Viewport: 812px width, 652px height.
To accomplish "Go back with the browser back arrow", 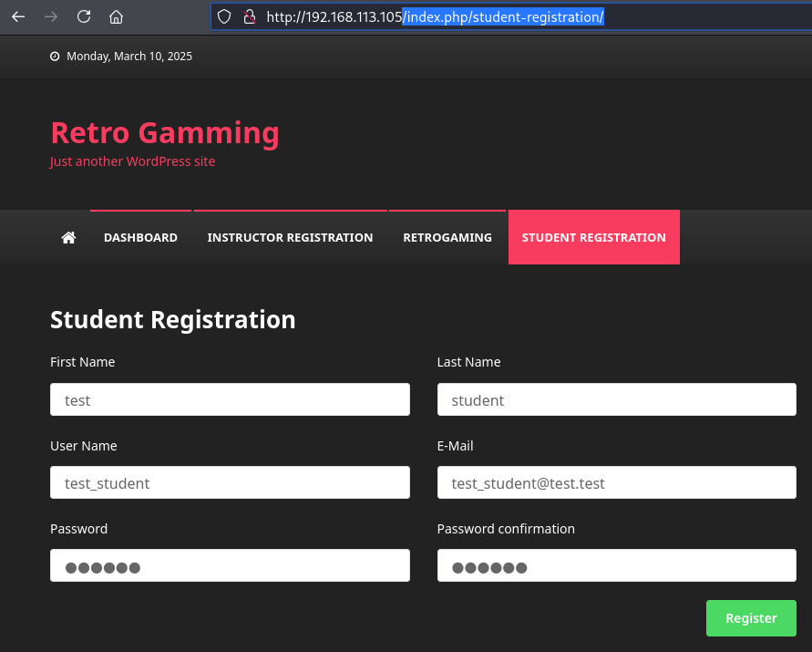I will 18,16.
